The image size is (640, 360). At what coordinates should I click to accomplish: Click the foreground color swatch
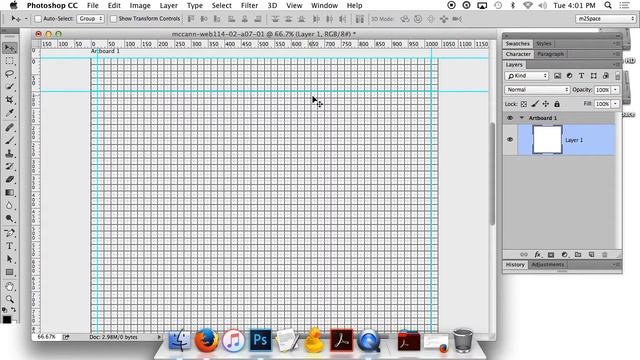pyautogui.click(x=7, y=319)
